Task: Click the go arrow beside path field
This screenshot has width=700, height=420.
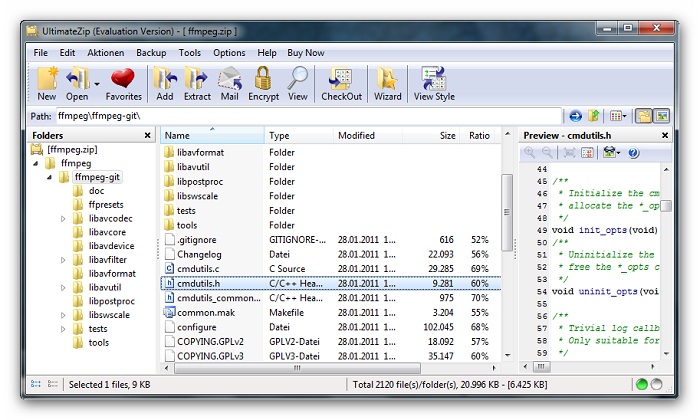Action: coord(575,116)
